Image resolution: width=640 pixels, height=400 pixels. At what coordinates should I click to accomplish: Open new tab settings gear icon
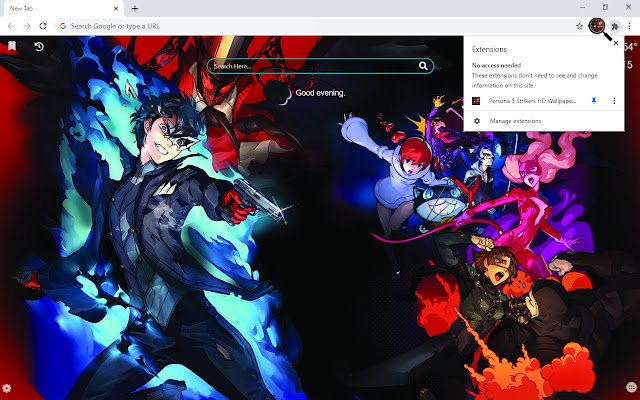(x=7, y=388)
